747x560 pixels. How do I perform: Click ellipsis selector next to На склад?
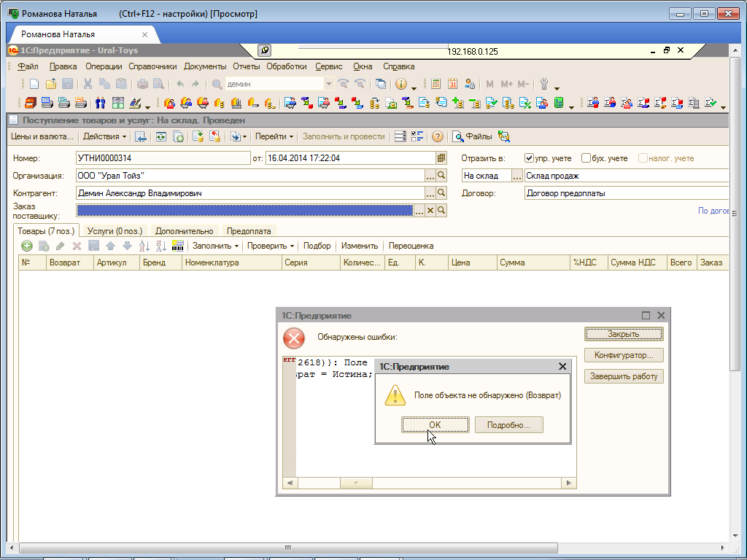pyautogui.click(x=517, y=176)
